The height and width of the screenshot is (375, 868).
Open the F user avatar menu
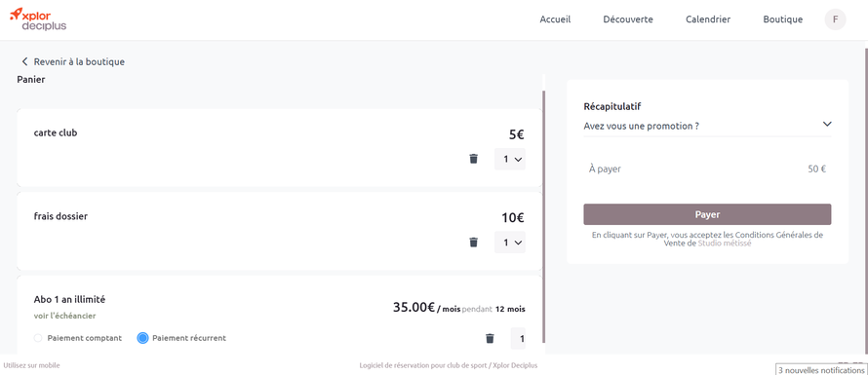[x=836, y=19]
